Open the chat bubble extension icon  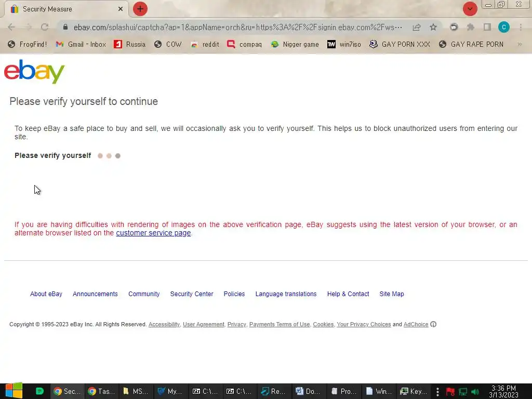point(454,27)
